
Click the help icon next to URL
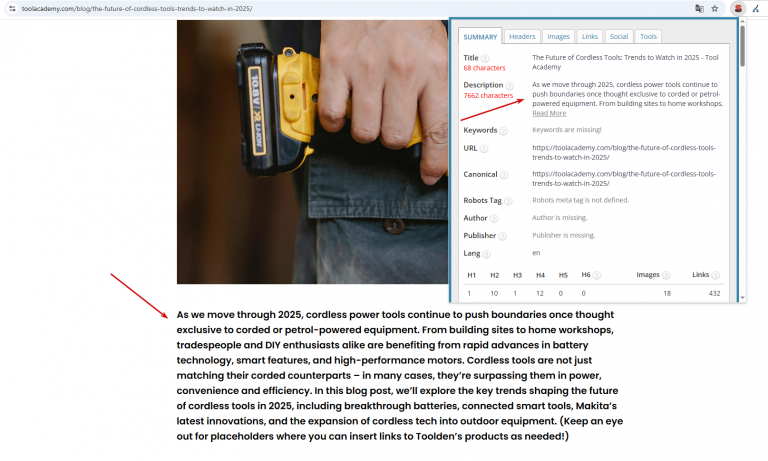click(x=484, y=148)
